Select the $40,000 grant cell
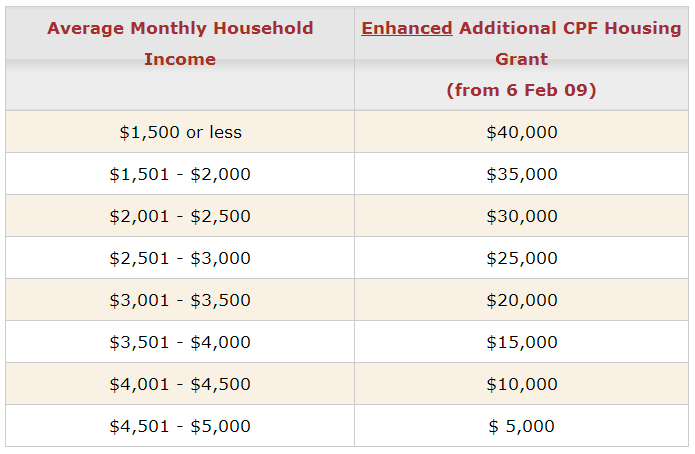Screen dimensions: 695x454 (521, 132)
